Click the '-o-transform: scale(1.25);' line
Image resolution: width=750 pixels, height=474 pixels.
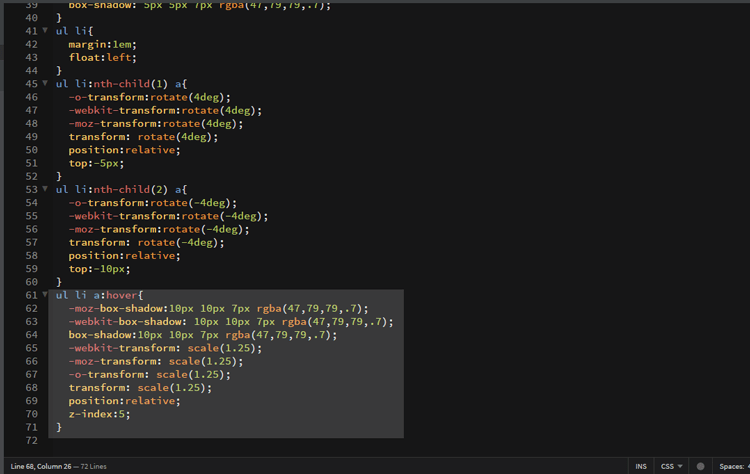[149, 375]
